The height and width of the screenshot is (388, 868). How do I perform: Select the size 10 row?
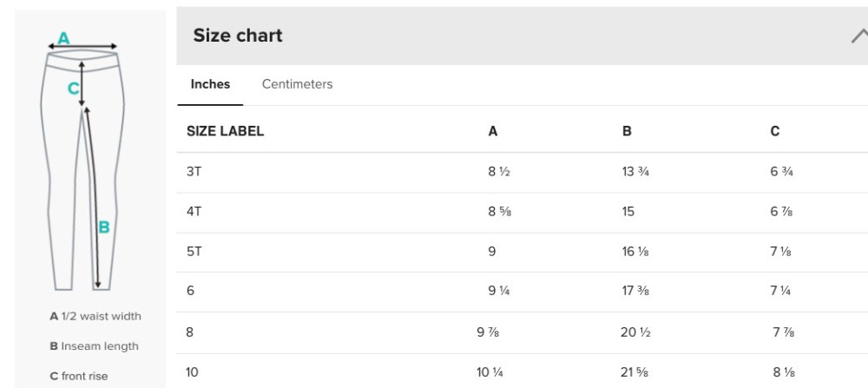coord(522,372)
